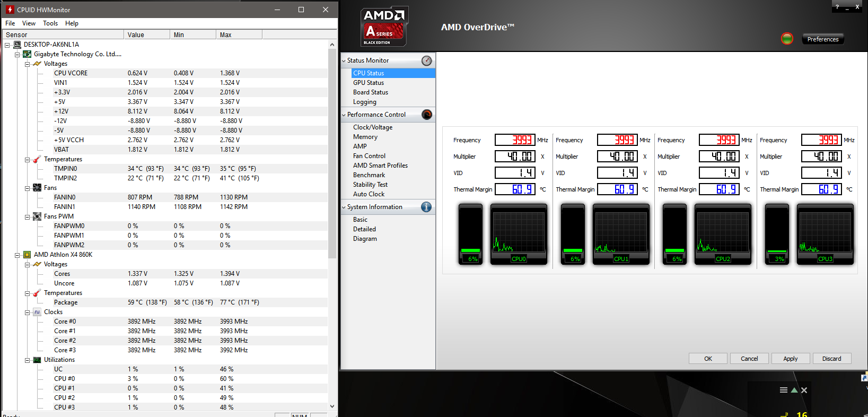
Task: Click the Cancel button in OverDrive
Action: click(x=749, y=359)
